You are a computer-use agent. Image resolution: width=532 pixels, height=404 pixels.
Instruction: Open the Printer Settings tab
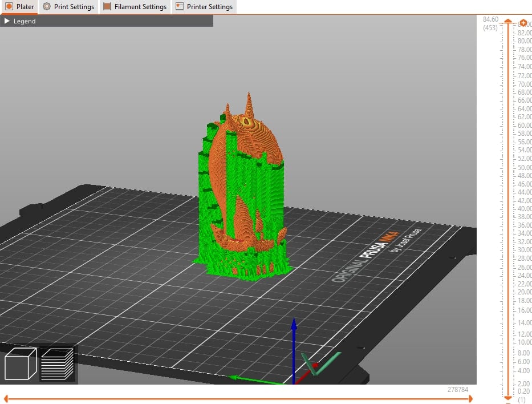(204, 7)
